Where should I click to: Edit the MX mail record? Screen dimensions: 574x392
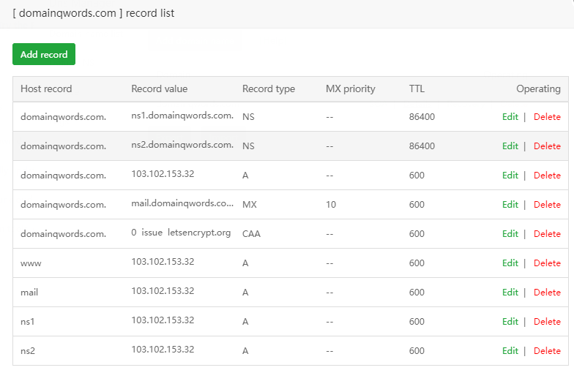(510, 205)
